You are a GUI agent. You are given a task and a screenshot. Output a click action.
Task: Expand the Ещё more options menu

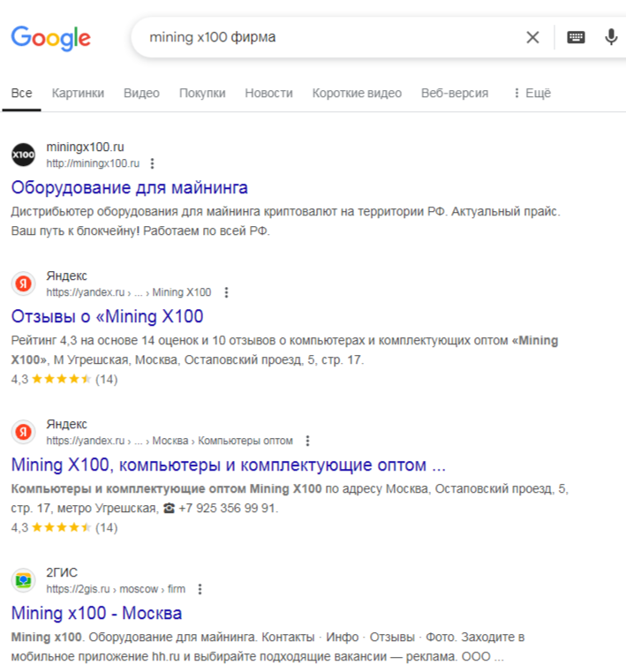point(532,93)
